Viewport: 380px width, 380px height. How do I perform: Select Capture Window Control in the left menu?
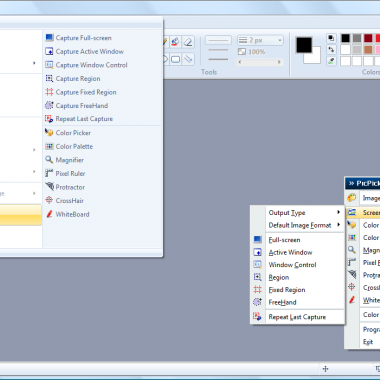102,65
